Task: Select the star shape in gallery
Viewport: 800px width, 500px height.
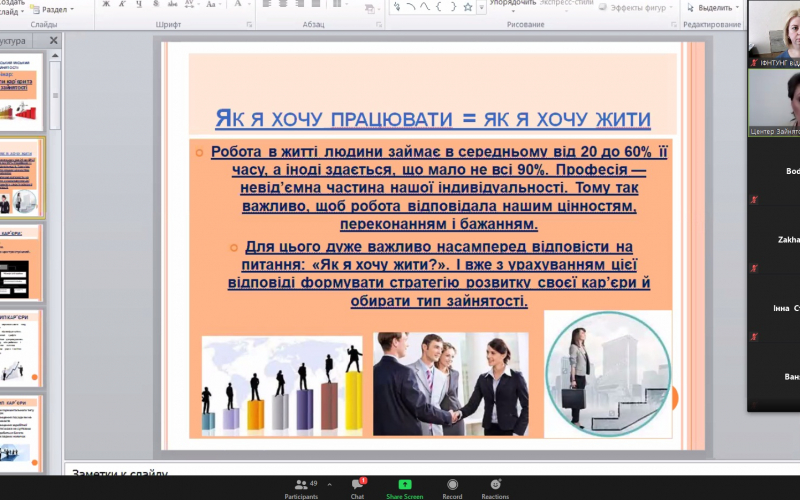Action: point(467,7)
